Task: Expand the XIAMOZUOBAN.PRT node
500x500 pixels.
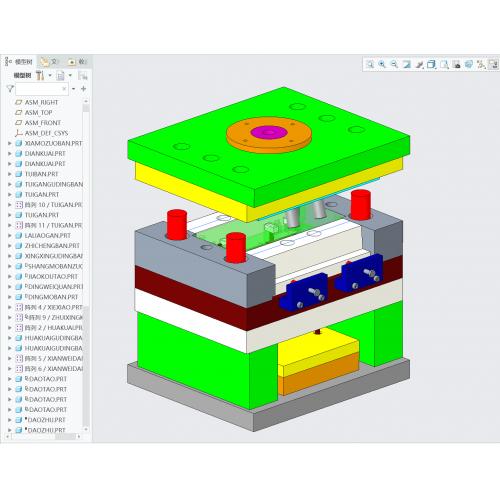Action: [x=10, y=143]
